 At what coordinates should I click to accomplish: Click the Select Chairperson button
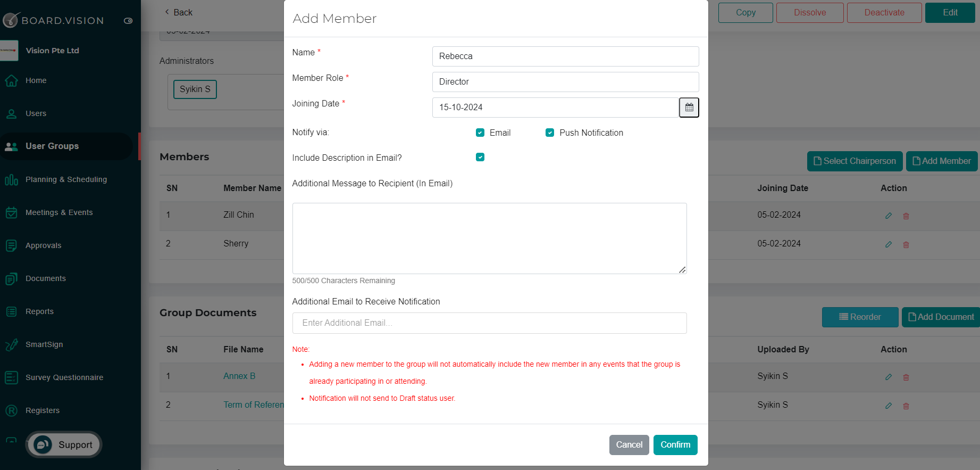(x=855, y=161)
